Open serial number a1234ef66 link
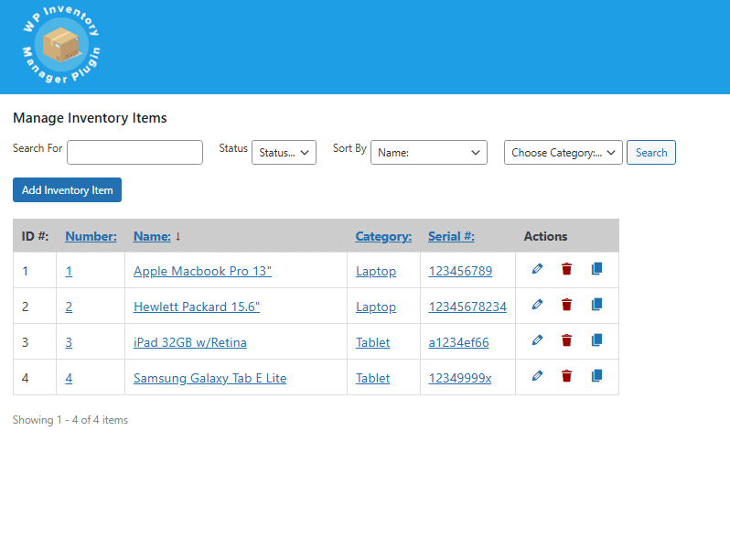Screen dimensions: 730x560 (458, 342)
